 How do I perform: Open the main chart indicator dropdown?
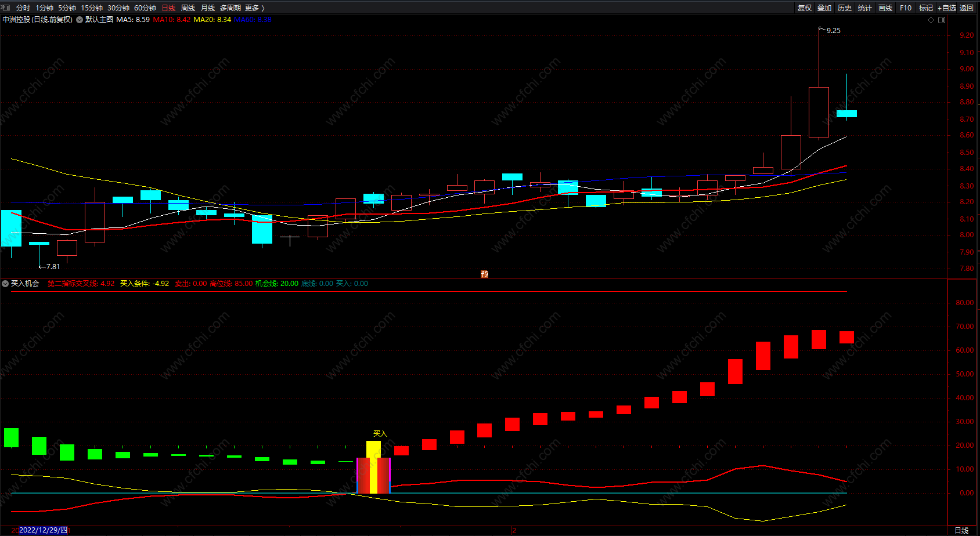pos(80,20)
